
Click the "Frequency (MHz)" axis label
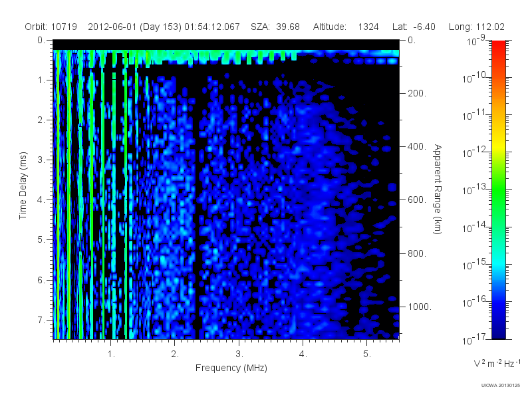tap(231, 368)
